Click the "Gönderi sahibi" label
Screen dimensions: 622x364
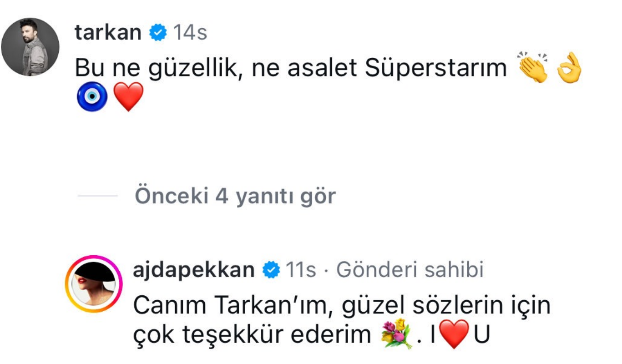(410, 271)
